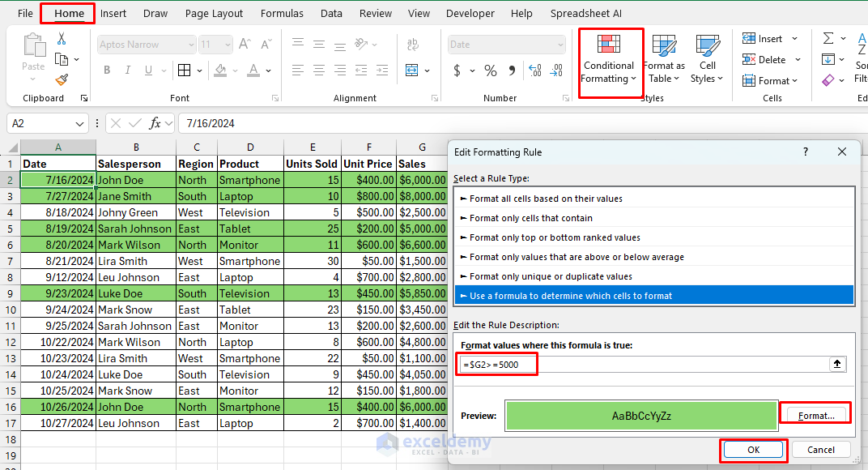
Task: Click Cancel in Edit Formatting Rule
Action: (x=820, y=450)
